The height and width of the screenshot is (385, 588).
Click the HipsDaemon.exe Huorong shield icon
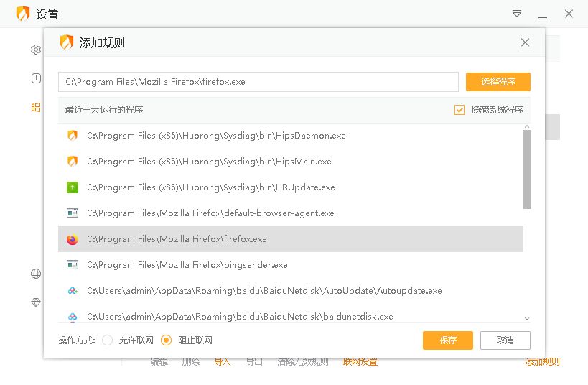(x=72, y=136)
